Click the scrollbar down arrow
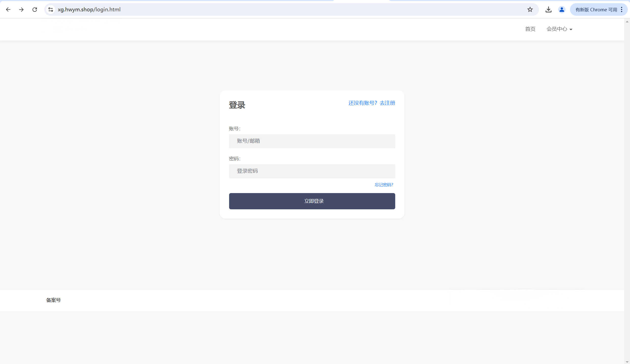Image resolution: width=630 pixels, height=364 pixels. pyautogui.click(x=627, y=362)
